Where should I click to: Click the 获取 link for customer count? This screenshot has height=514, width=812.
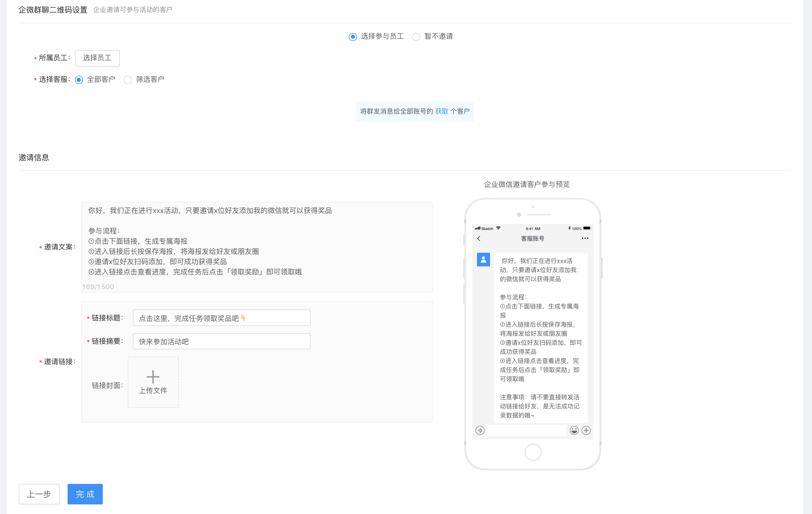tap(441, 111)
